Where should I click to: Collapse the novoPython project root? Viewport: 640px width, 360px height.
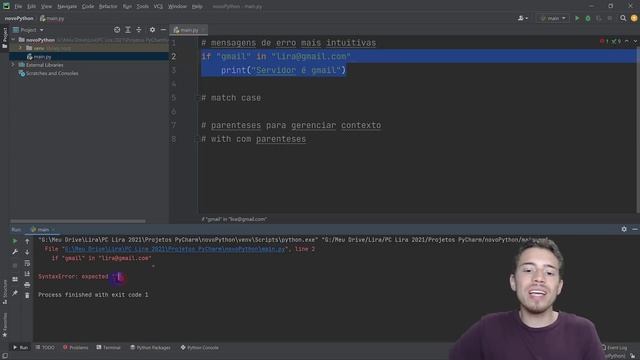coord(13,40)
